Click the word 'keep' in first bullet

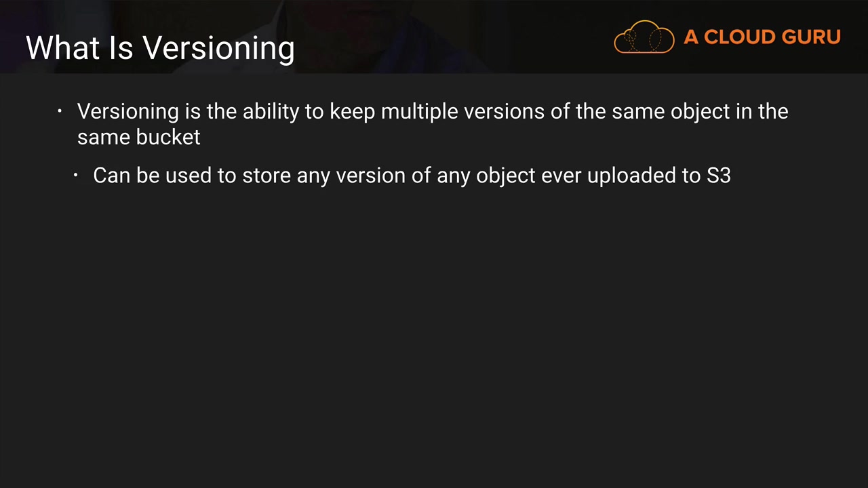pyautogui.click(x=352, y=111)
